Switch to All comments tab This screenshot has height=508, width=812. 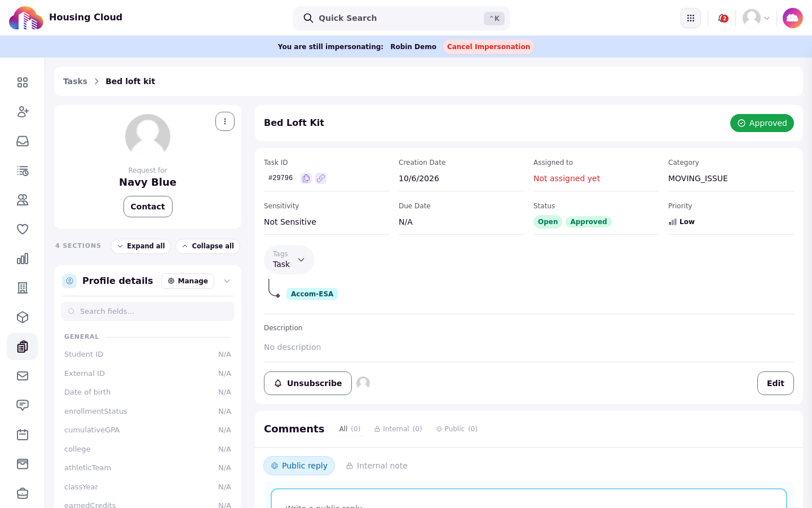click(x=350, y=429)
